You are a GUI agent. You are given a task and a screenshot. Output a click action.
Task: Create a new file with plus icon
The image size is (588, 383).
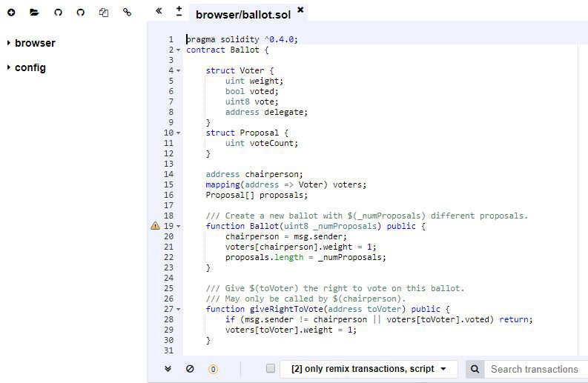(11, 13)
